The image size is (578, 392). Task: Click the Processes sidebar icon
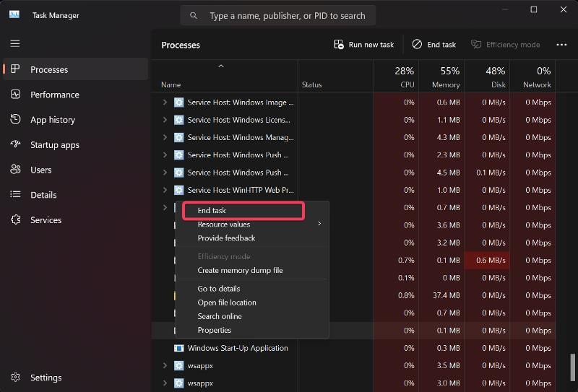click(15, 69)
